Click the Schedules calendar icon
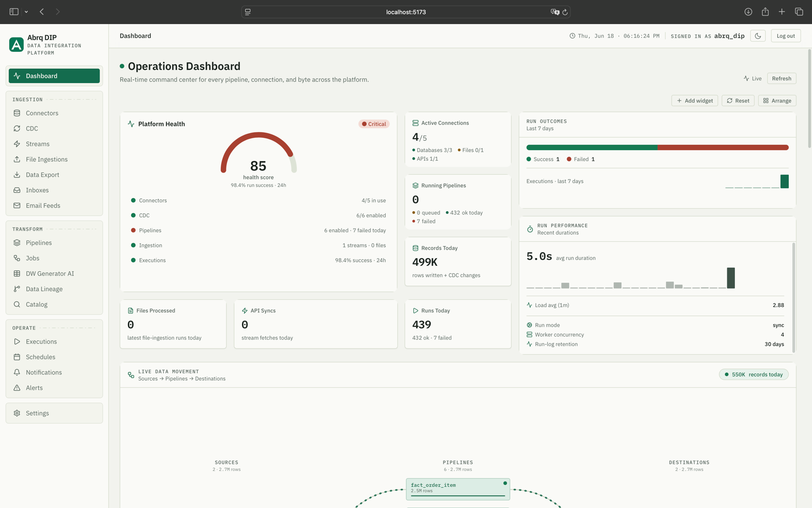 tap(17, 357)
